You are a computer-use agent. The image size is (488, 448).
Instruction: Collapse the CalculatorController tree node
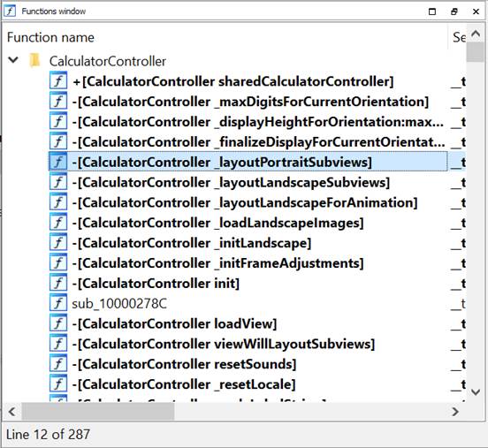[x=13, y=59]
